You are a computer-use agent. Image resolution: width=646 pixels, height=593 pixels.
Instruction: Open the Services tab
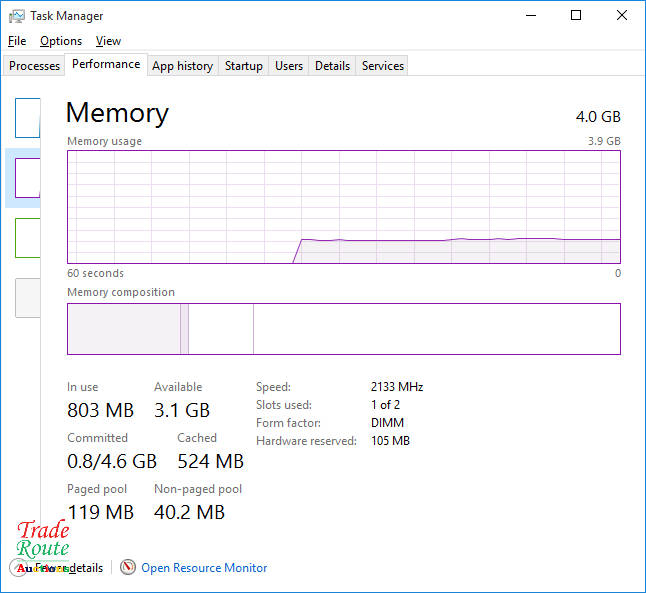coord(382,66)
